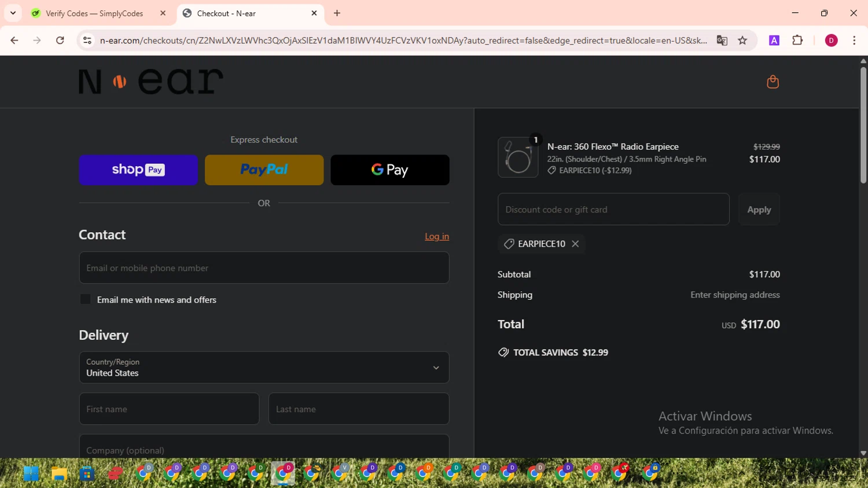
Task: Pay with Shop Pay express checkout
Action: [x=138, y=170]
